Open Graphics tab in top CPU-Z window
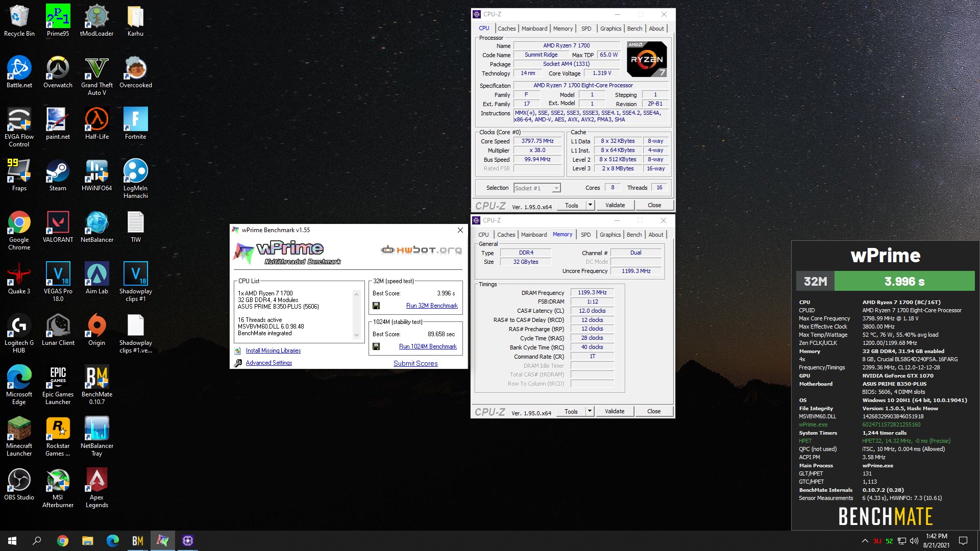 (610, 29)
